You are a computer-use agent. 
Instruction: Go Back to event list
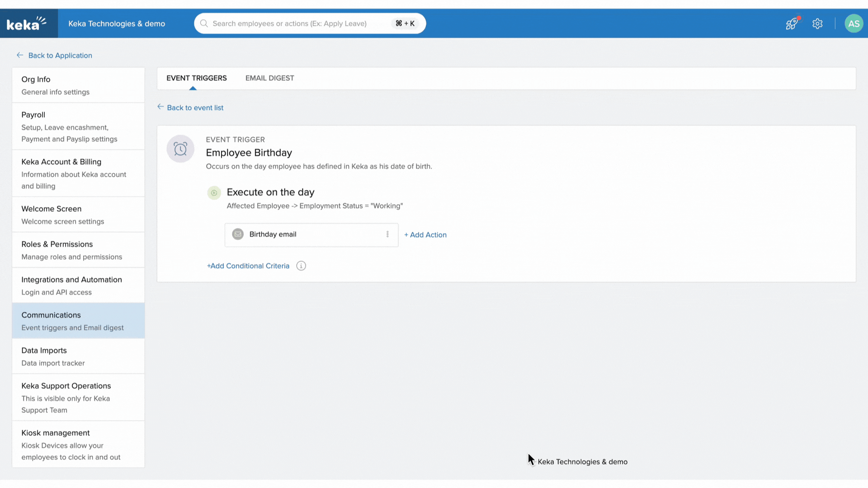point(195,108)
